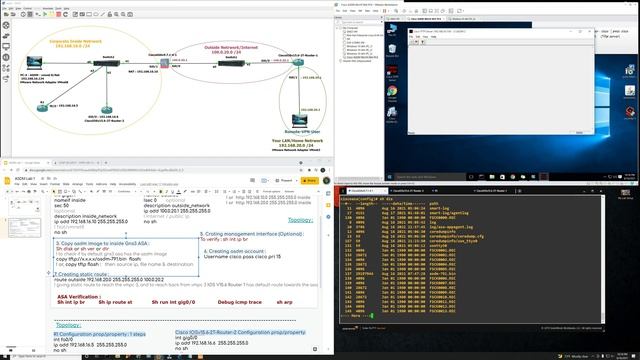Viewport: 640px width, 360px height.
Task: Click the VM guest Start button
Action: point(389,177)
